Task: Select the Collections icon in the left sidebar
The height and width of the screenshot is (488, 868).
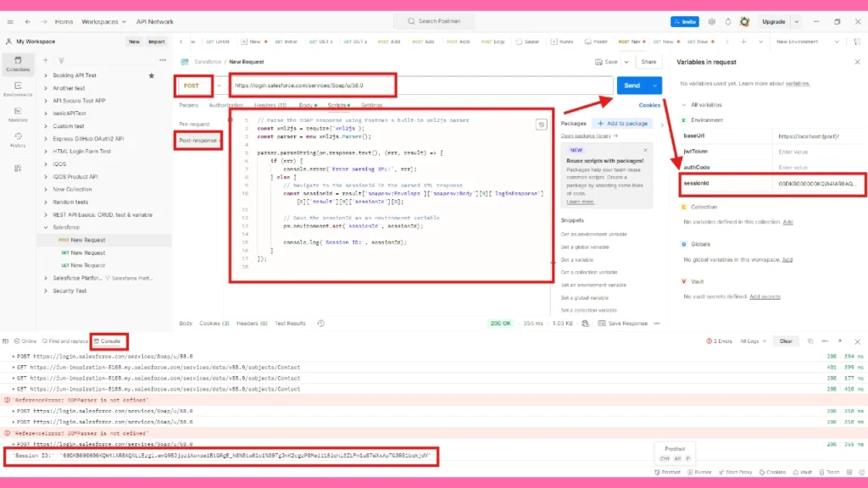Action: click(x=18, y=61)
